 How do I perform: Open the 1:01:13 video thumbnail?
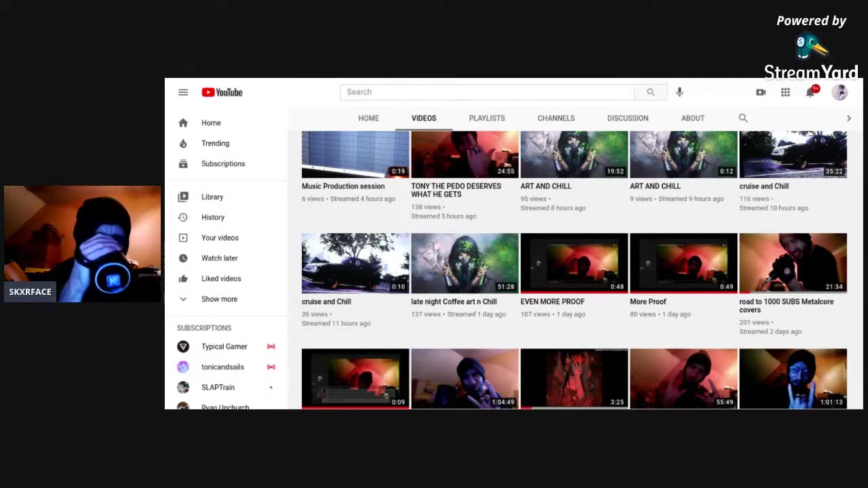tap(793, 378)
